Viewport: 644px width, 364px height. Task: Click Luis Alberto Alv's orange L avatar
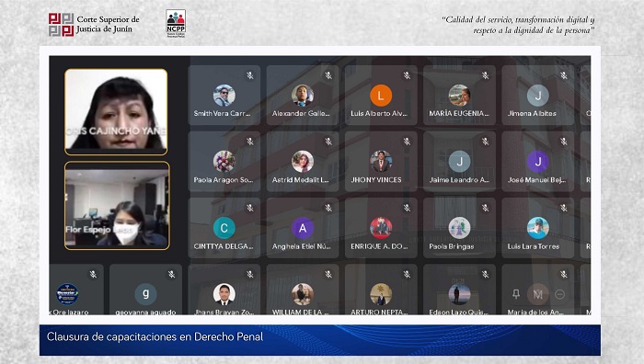point(381,96)
